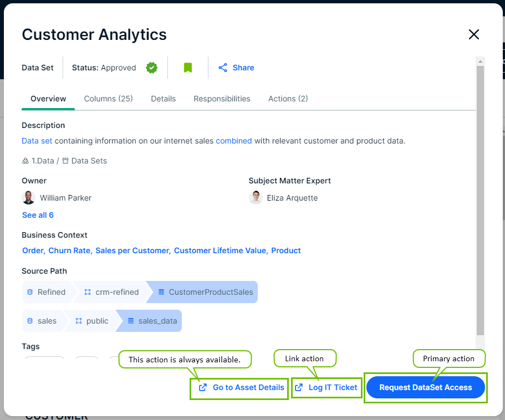Close the Customer Analytics dialog
The image size is (505, 420).
coord(473,34)
